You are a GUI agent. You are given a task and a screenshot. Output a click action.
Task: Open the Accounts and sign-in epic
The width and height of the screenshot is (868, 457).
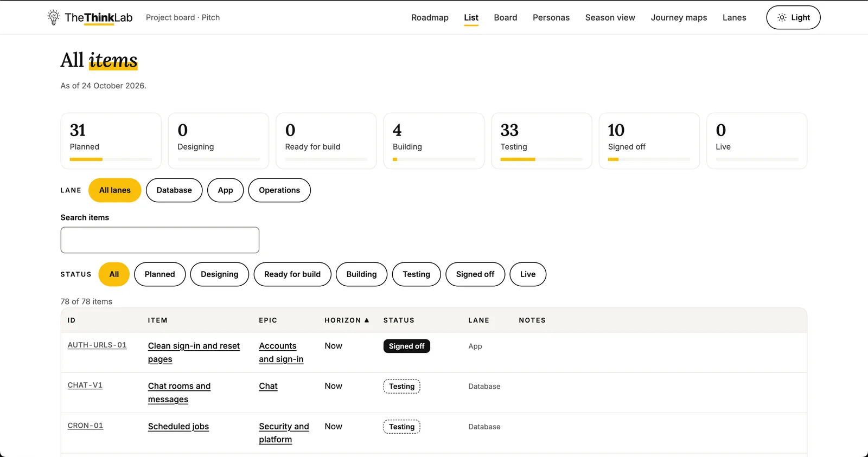[281, 352]
